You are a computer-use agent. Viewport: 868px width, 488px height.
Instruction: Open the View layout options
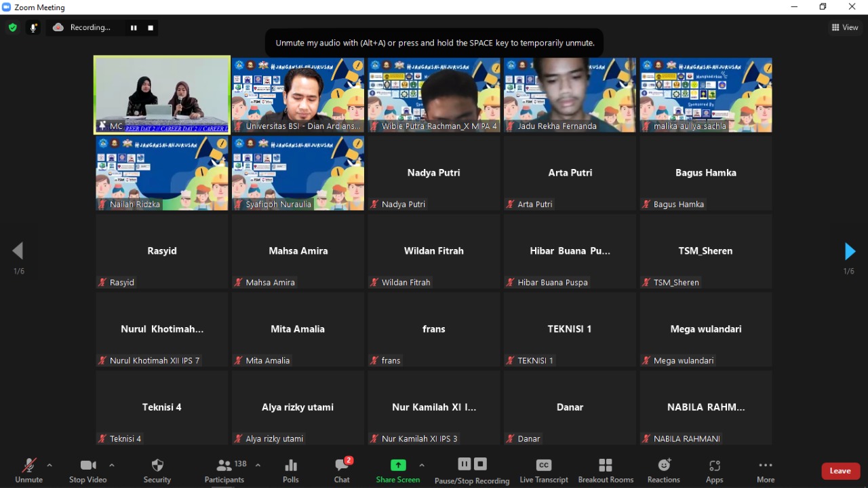(x=845, y=28)
